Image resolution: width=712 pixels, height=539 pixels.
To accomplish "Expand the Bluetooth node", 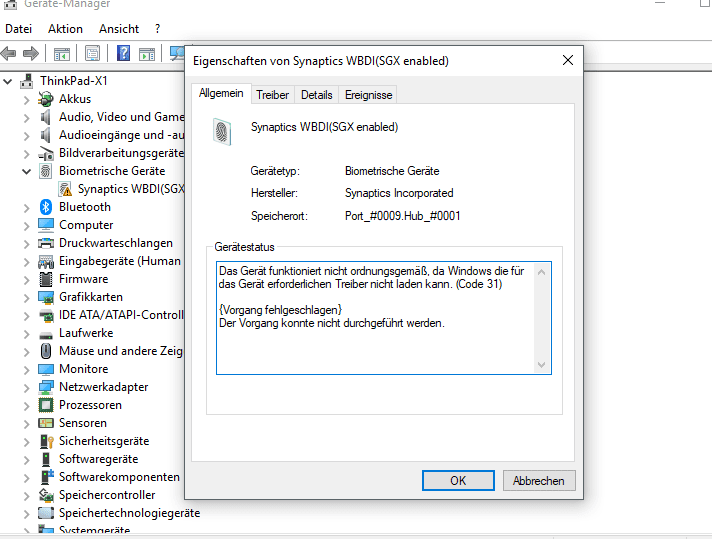I will coord(26,208).
